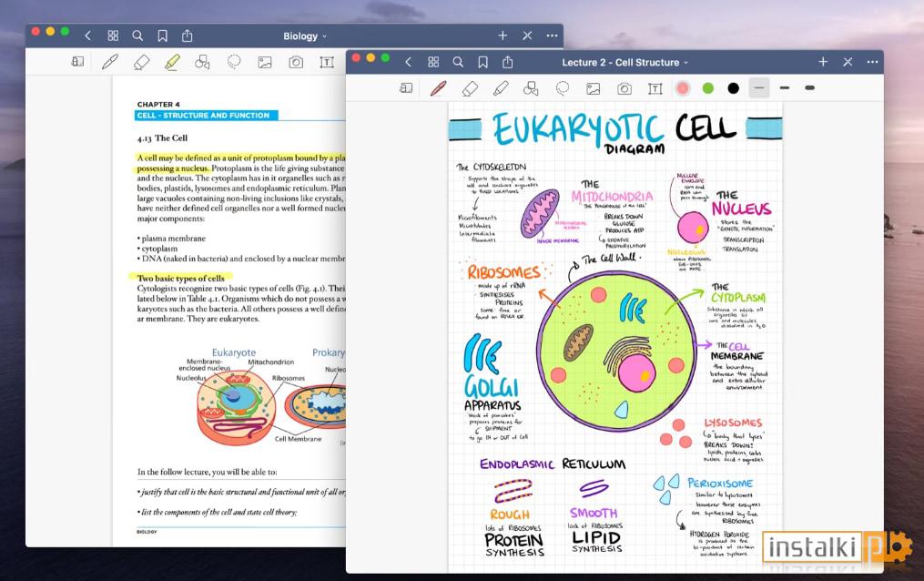Screen dimensions: 924x581
Task: Open the more options menu in Biology window
Action: [x=553, y=36]
